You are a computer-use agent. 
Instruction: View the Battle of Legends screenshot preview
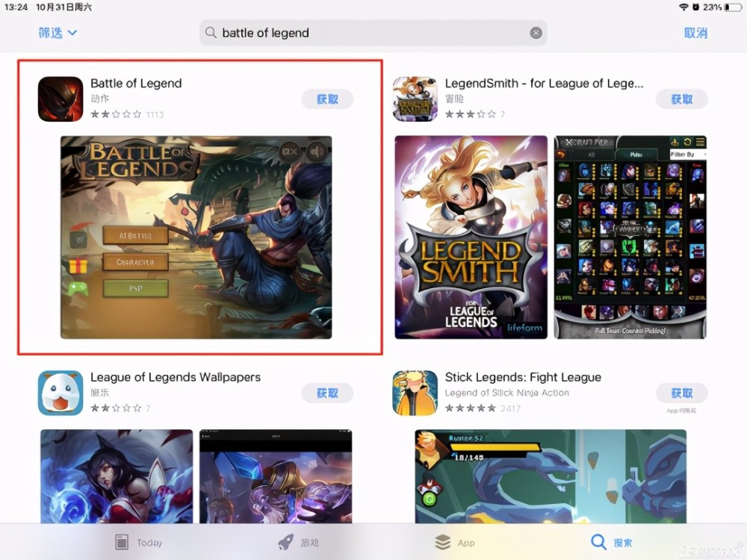coord(196,237)
